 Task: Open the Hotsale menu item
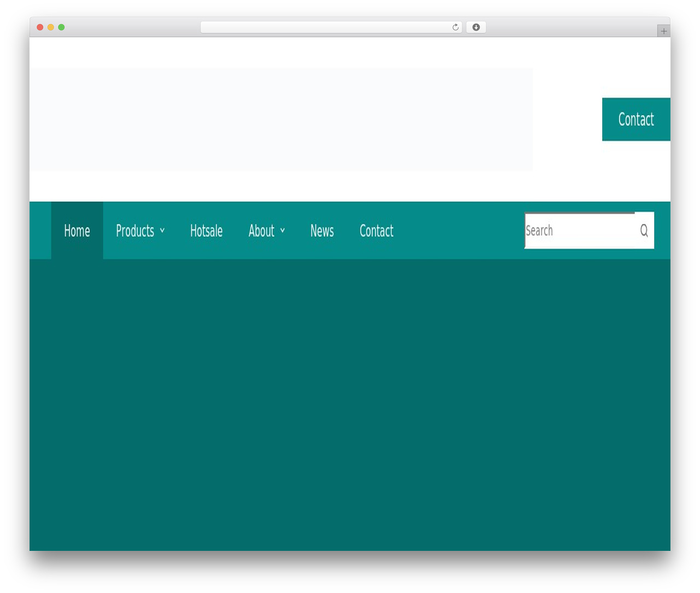point(206,230)
